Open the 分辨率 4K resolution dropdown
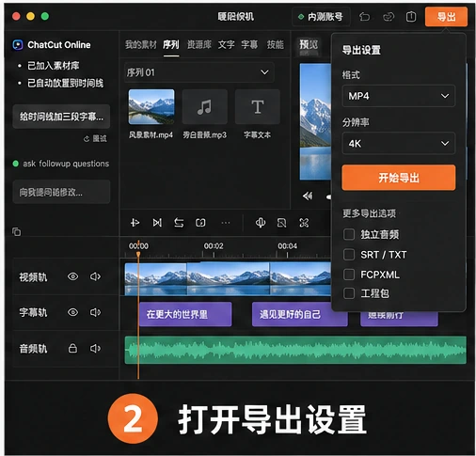 point(398,144)
